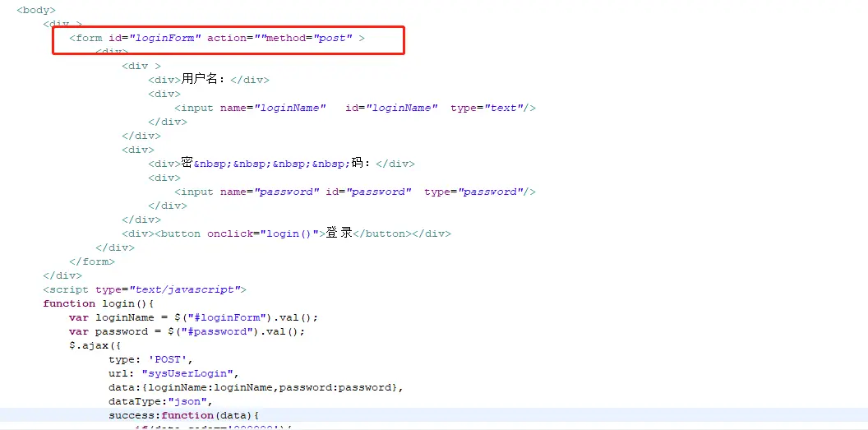Click the 登录 button label text

[339, 233]
